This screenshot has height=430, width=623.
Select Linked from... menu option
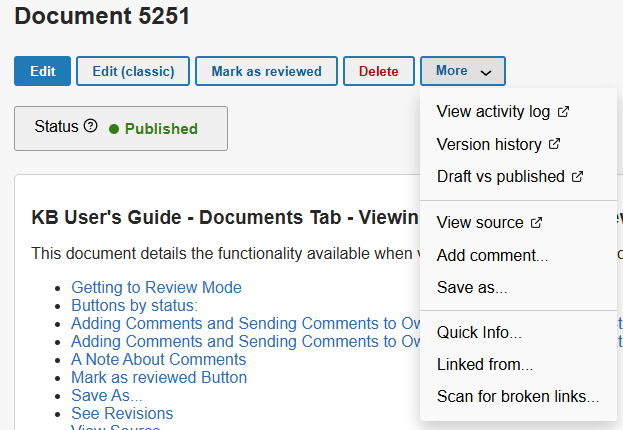point(484,365)
